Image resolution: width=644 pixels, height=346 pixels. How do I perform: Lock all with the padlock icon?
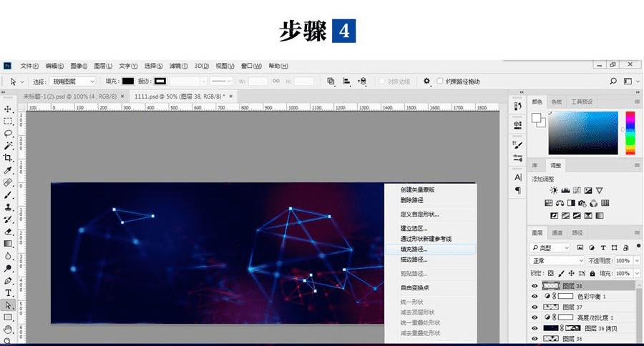[592, 273]
